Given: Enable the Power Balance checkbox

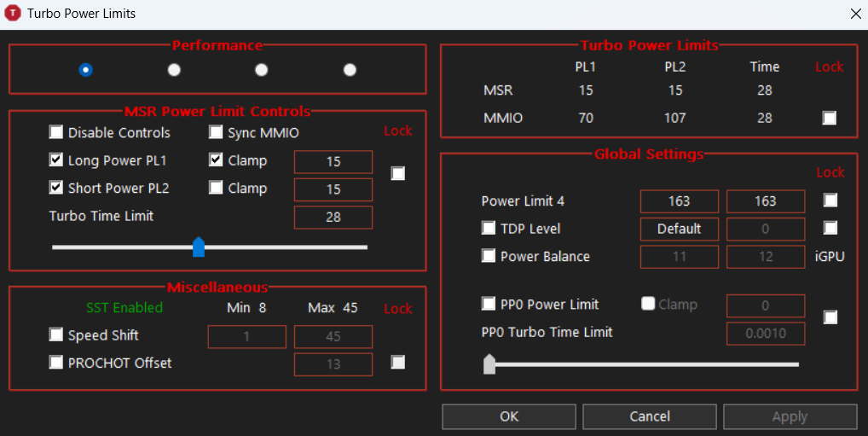Looking at the screenshot, I should tap(489, 255).
